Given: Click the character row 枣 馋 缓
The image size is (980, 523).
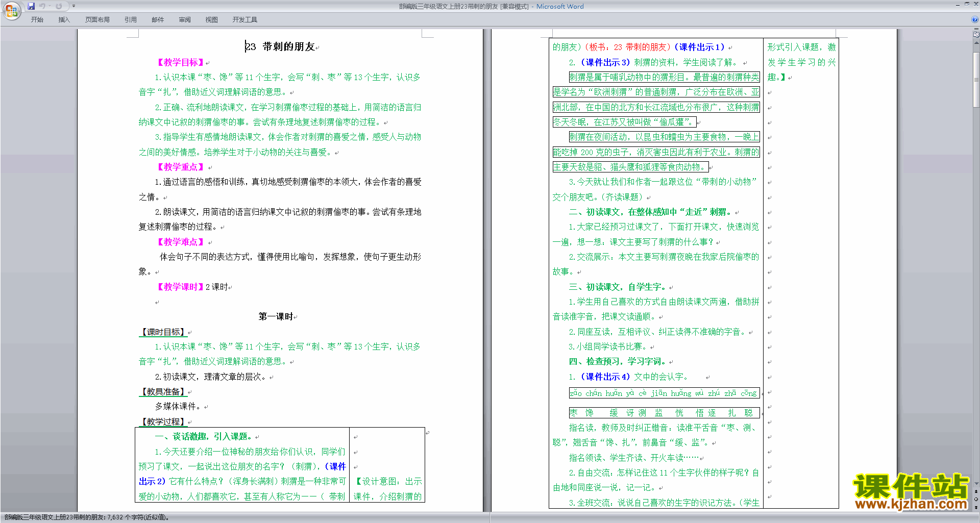Looking at the screenshot, I should coord(664,413).
